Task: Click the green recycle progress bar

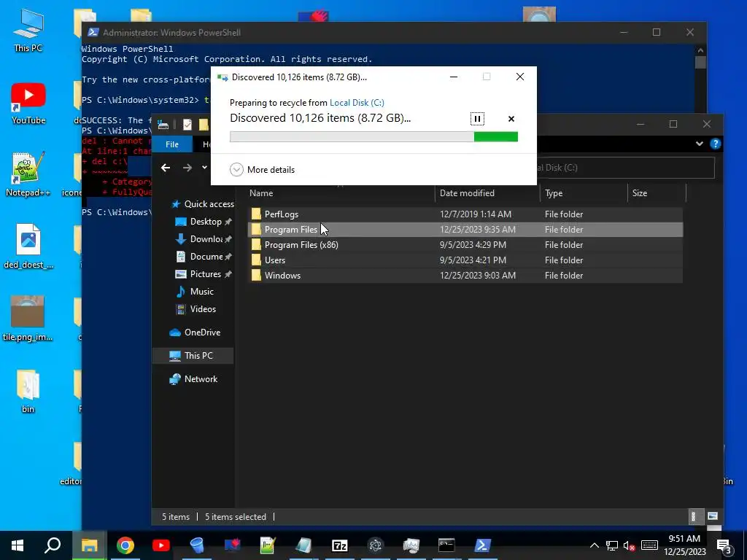Action: click(x=373, y=136)
